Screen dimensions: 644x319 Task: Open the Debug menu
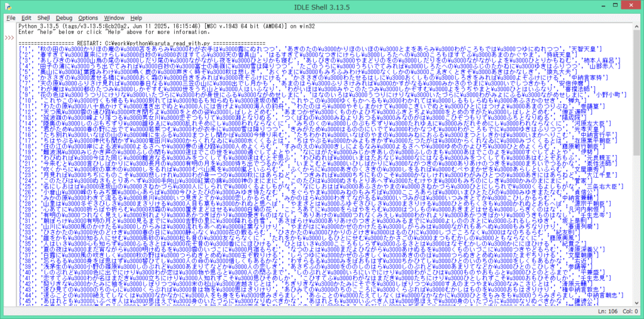(x=64, y=18)
